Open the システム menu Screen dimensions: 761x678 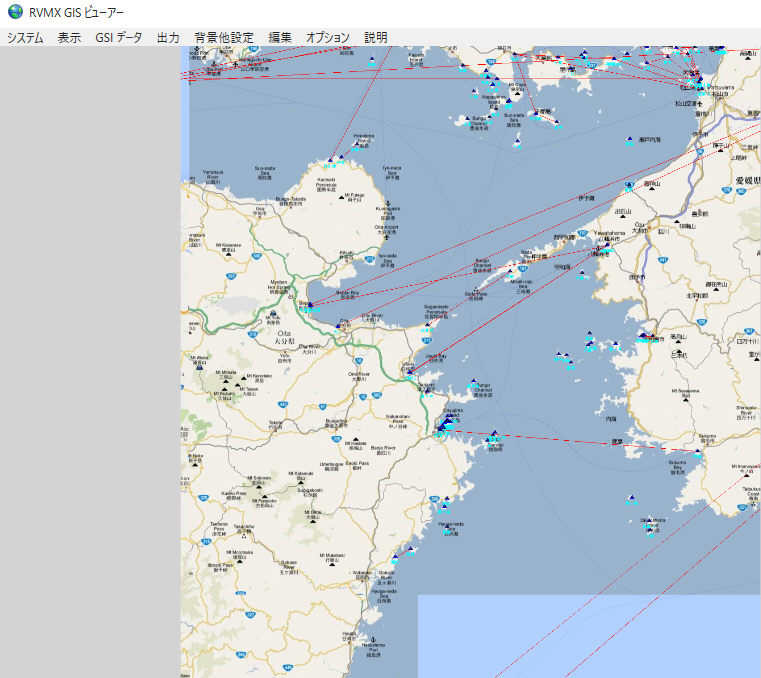pos(25,38)
